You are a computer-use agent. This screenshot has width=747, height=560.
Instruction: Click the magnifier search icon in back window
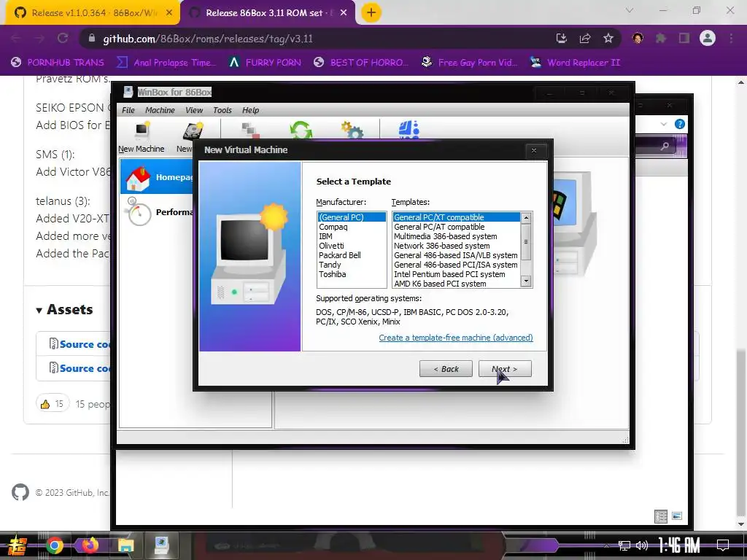click(665, 147)
